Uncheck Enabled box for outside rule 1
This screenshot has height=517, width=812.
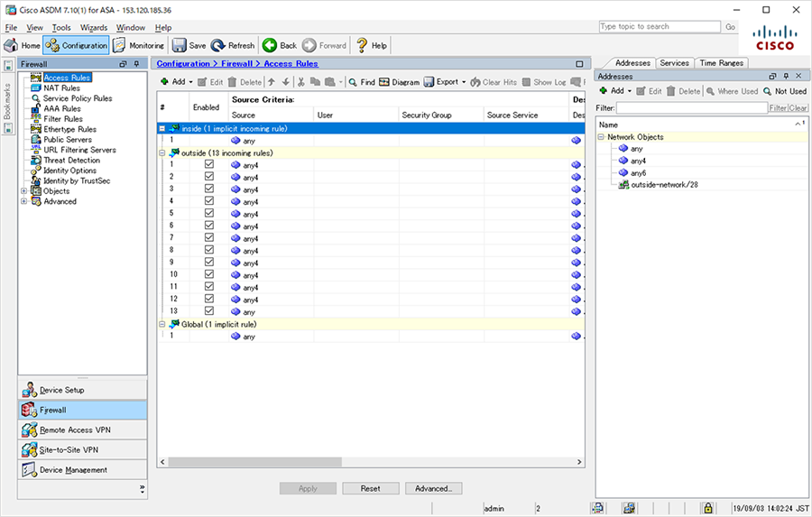pyautogui.click(x=209, y=164)
